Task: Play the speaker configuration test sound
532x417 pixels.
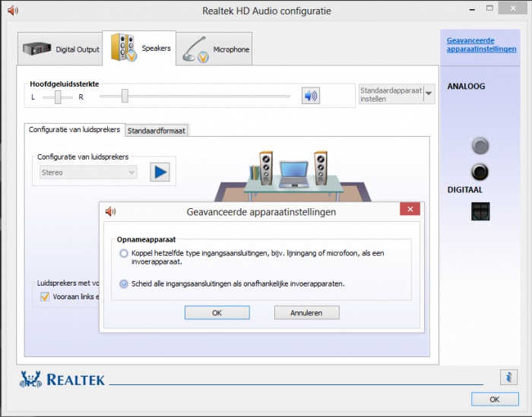Action: pos(160,172)
